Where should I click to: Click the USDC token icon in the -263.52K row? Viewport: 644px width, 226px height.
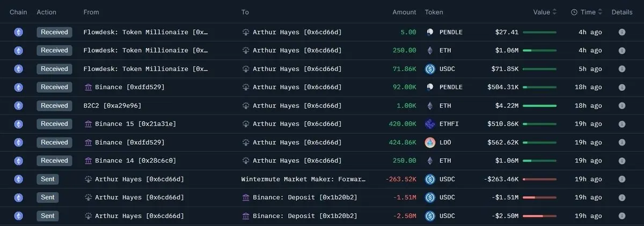click(x=430, y=179)
